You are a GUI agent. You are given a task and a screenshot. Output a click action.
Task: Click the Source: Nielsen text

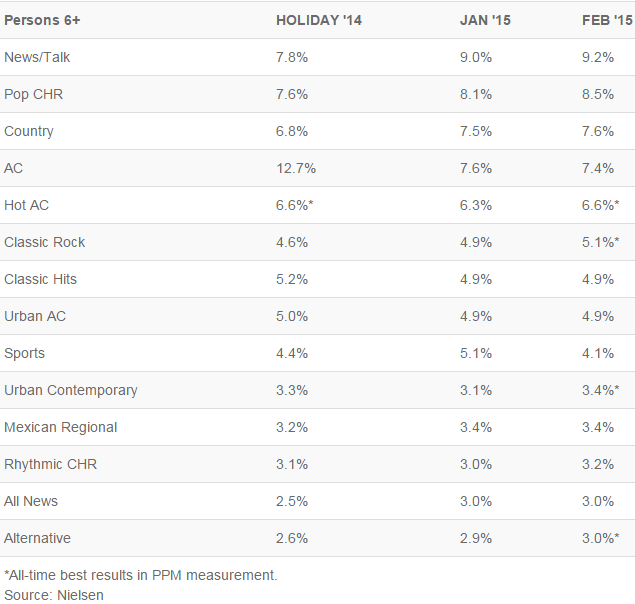[x=54, y=595]
